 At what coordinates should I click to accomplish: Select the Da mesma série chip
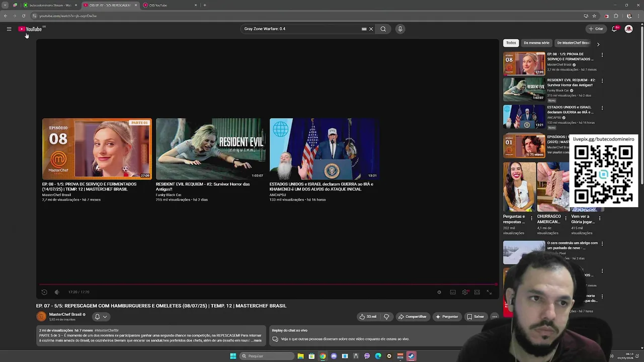(x=536, y=43)
